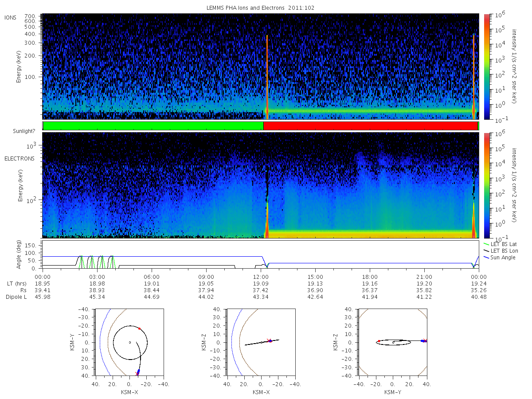532x399 pixels.
Task: Click the '03:00' time axis label
Action: tap(97, 276)
